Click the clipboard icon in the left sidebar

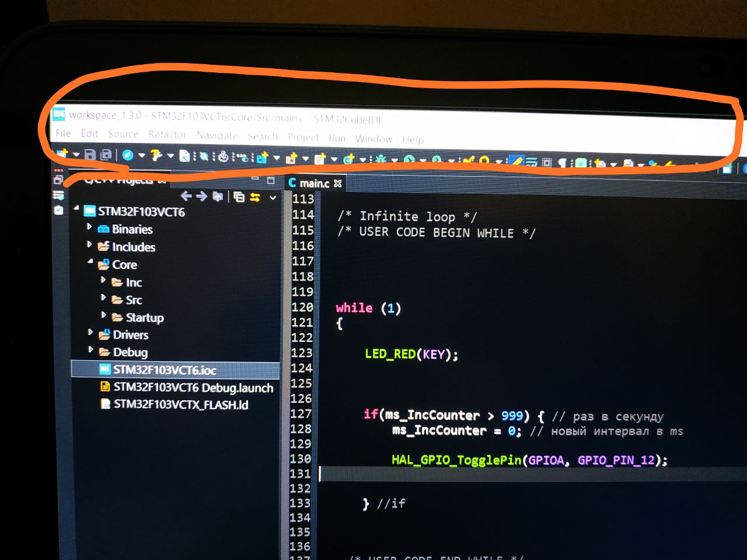[58, 210]
